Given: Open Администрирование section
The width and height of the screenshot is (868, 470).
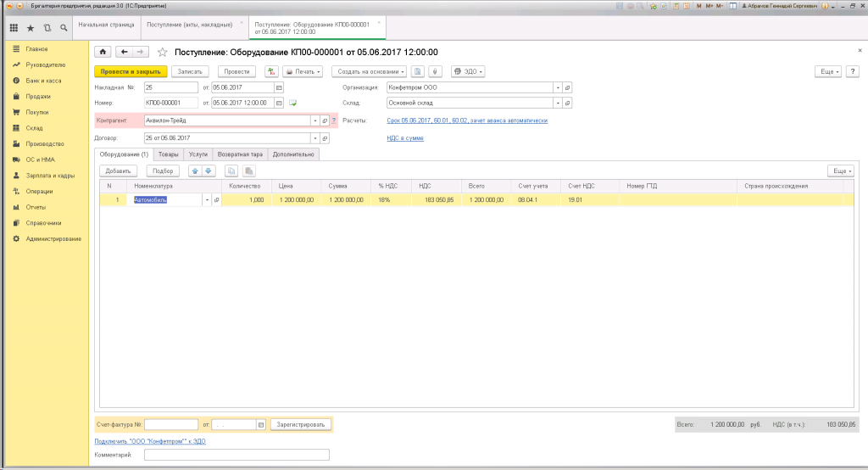Looking at the screenshot, I should pos(53,239).
